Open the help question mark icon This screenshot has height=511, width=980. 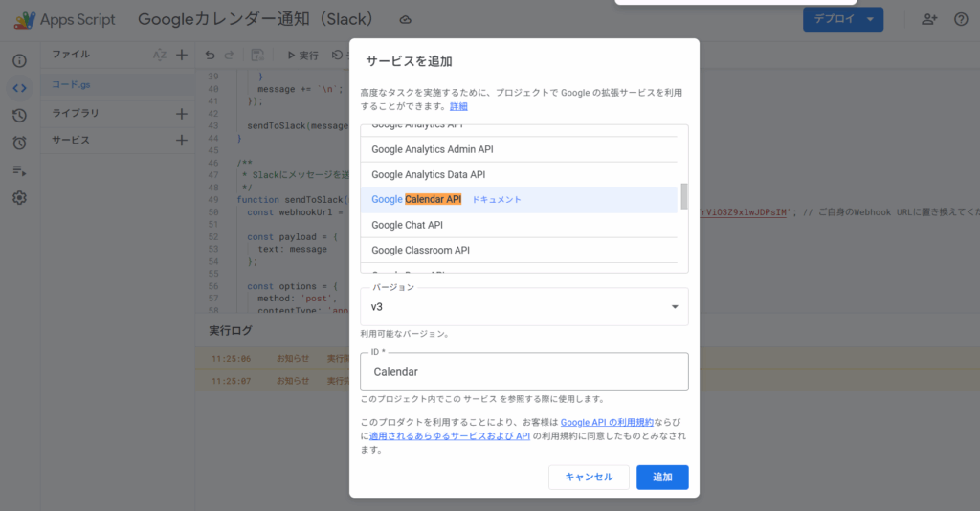pos(961,19)
